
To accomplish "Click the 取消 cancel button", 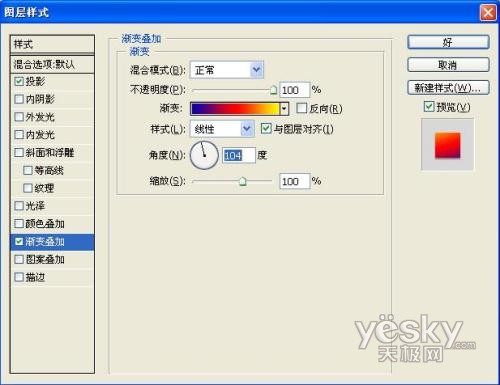I will (448, 65).
